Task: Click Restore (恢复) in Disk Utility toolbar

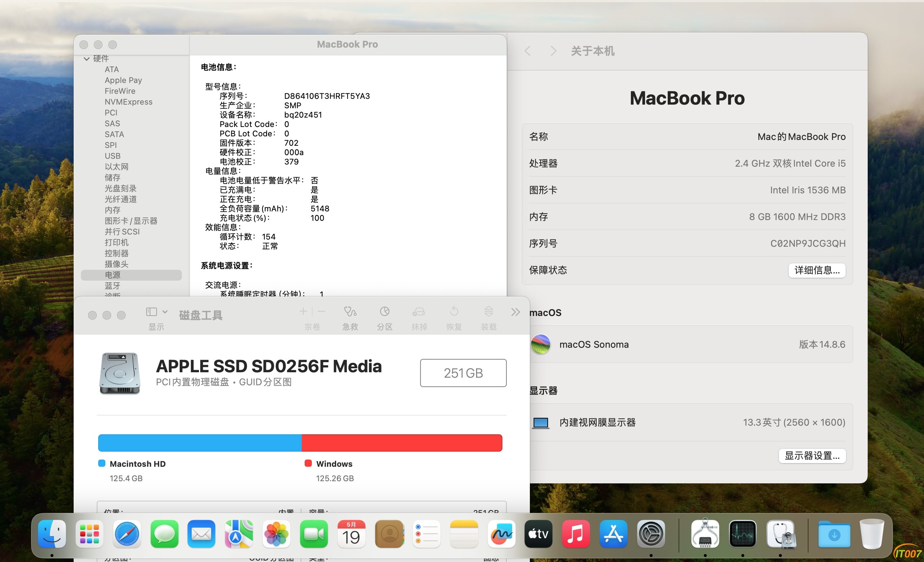Action: (454, 318)
